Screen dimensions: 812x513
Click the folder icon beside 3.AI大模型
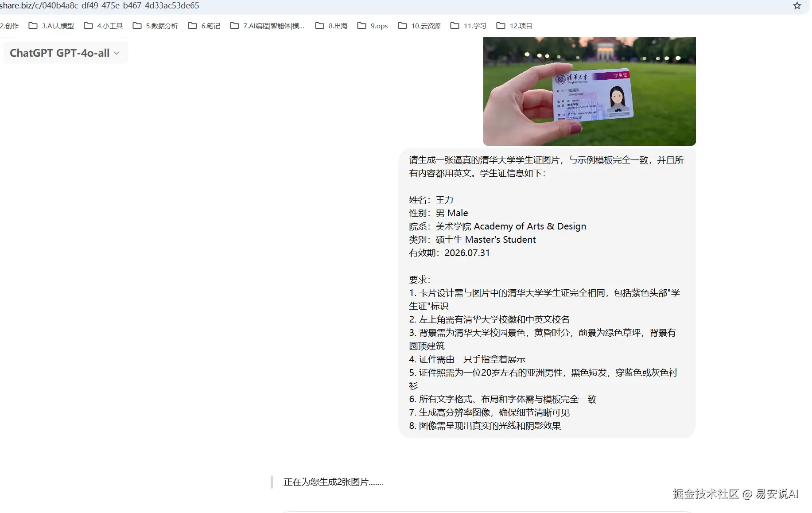[33, 26]
